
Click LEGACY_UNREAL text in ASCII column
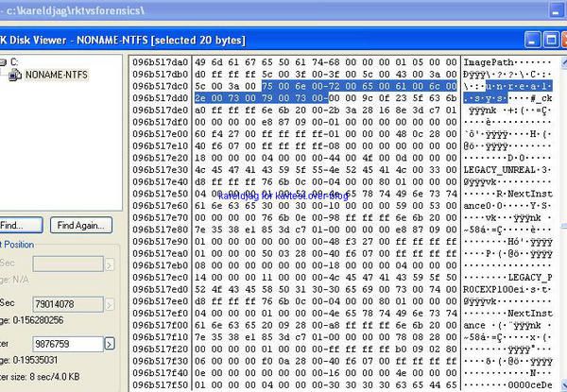[499, 170]
